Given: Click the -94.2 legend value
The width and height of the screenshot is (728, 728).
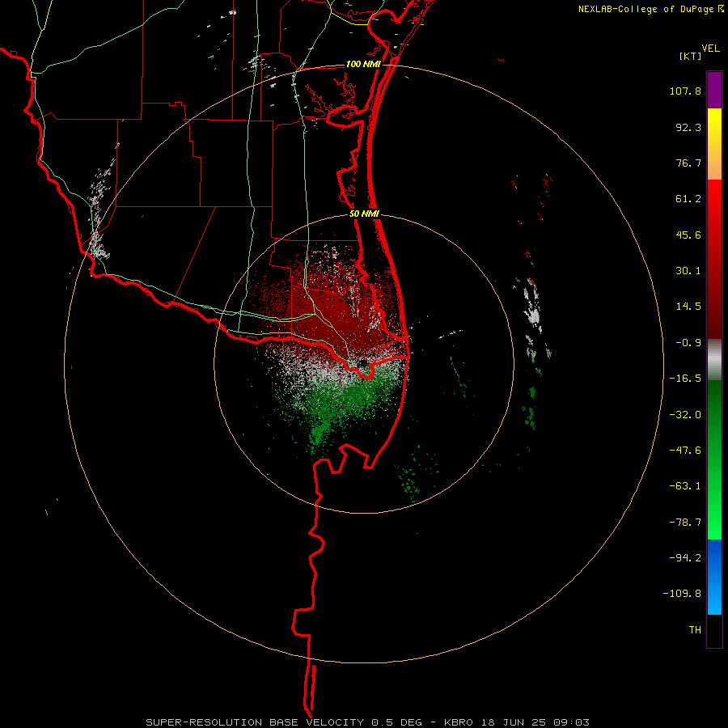Looking at the screenshot, I should 685,557.
